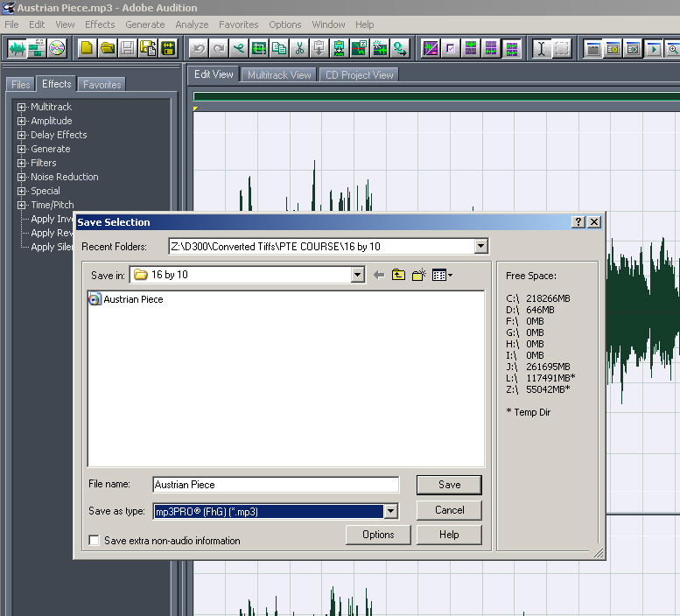Toggle Save extra non-audio information checkbox

tap(94, 540)
